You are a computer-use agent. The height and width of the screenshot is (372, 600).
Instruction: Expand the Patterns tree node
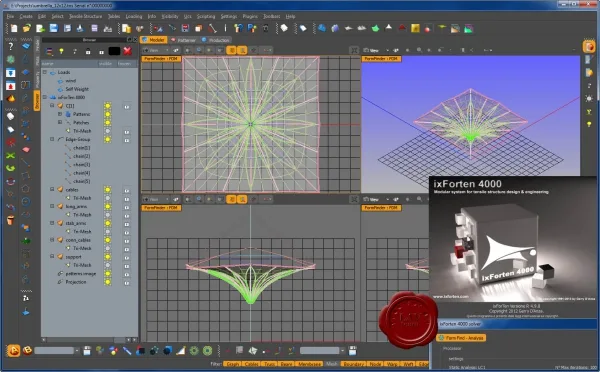60,114
